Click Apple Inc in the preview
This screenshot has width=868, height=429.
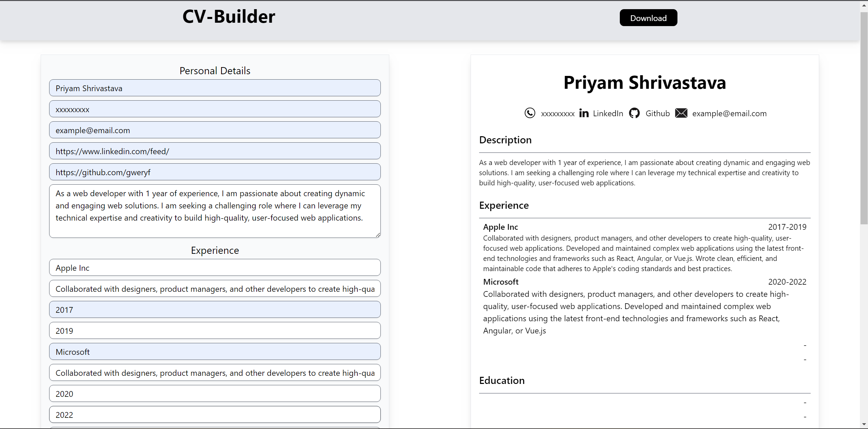(500, 227)
